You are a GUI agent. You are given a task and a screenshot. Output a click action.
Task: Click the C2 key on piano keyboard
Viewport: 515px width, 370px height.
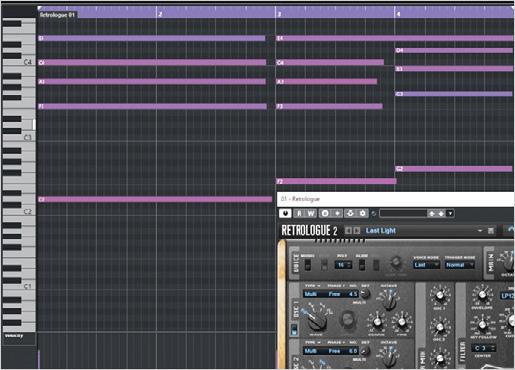coord(28,211)
